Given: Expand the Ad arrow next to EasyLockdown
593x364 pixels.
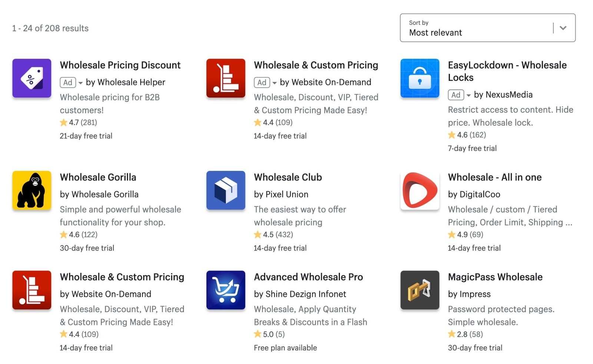Looking at the screenshot, I should (x=468, y=95).
